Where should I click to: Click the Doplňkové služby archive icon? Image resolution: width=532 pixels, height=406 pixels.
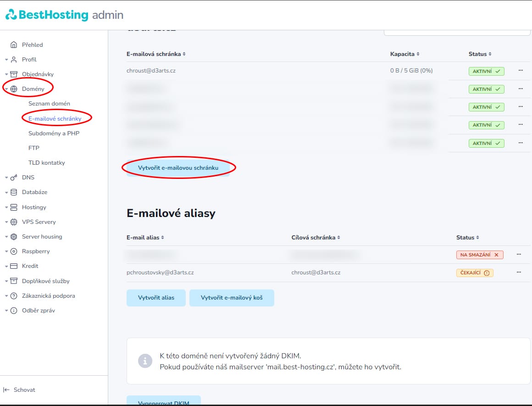[x=14, y=281]
